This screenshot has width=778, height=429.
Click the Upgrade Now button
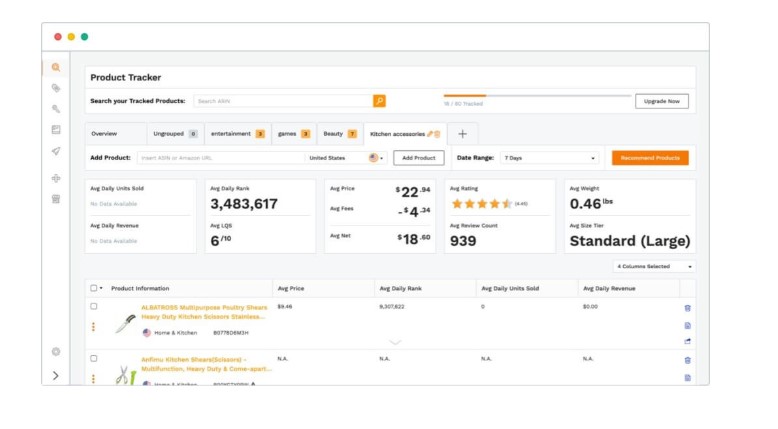click(x=662, y=101)
